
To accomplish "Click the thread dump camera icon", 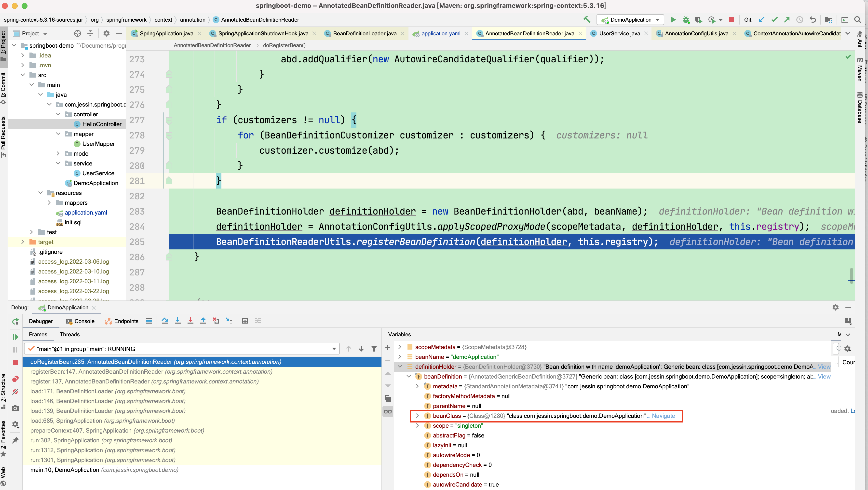I will pyautogui.click(x=15, y=408).
